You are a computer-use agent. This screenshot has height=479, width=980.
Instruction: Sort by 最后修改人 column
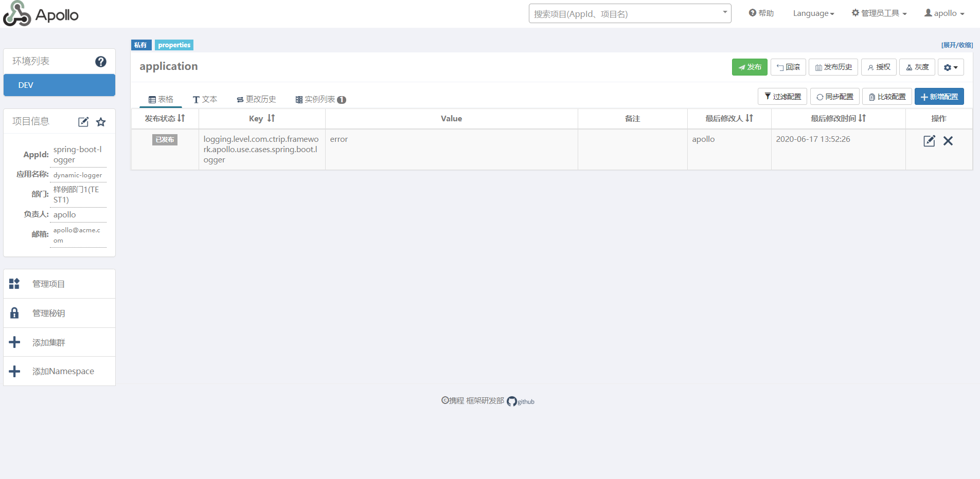tap(749, 118)
